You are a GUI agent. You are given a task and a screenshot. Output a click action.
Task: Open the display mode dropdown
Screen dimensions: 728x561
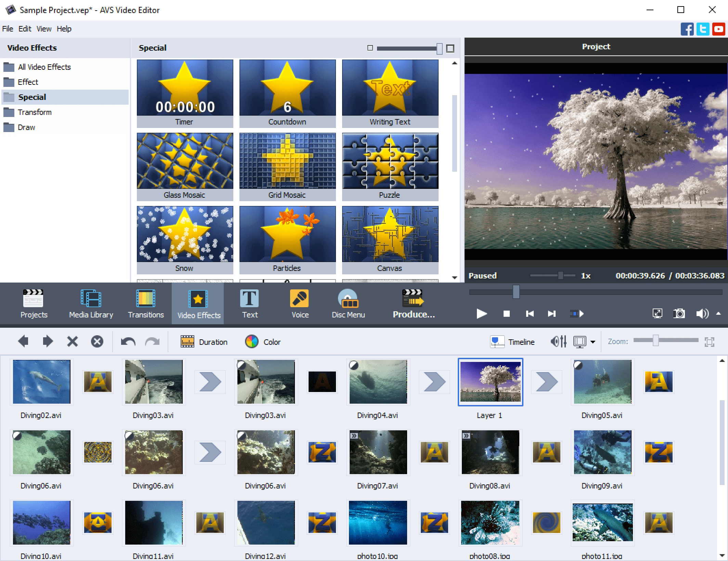593,341
